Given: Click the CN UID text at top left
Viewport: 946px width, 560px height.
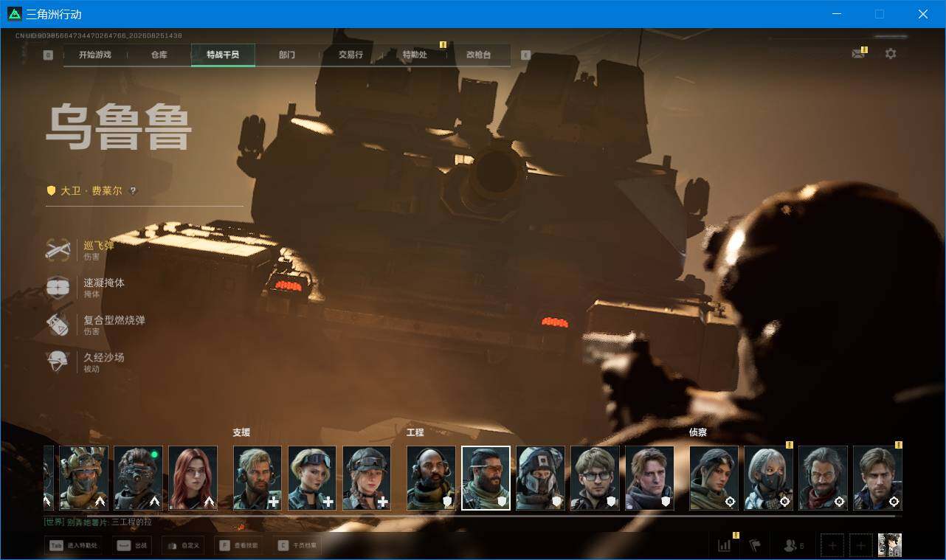Looking at the screenshot, I should (99, 35).
